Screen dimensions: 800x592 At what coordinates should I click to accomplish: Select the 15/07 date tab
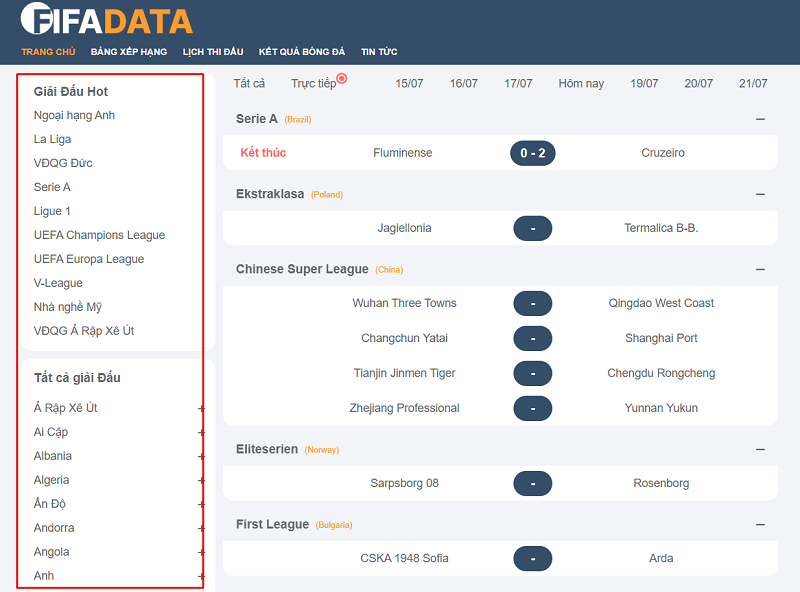[x=409, y=83]
